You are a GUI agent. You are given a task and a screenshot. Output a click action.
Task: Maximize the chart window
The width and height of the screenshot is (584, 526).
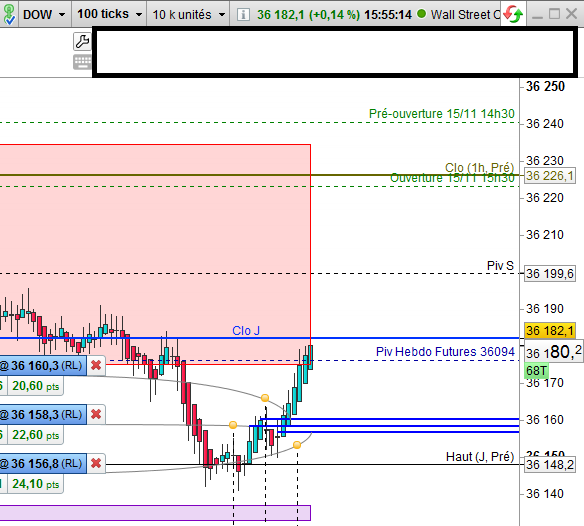click(554, 14)
